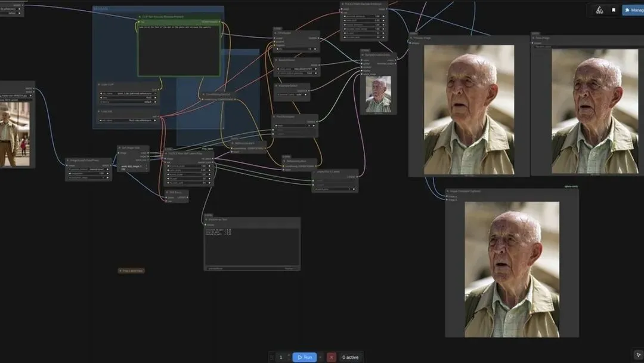The width and height of the screenshot is (644, 363).
Task: Click the text output box in Preview as Text
Action: click(x=252, y=247)
